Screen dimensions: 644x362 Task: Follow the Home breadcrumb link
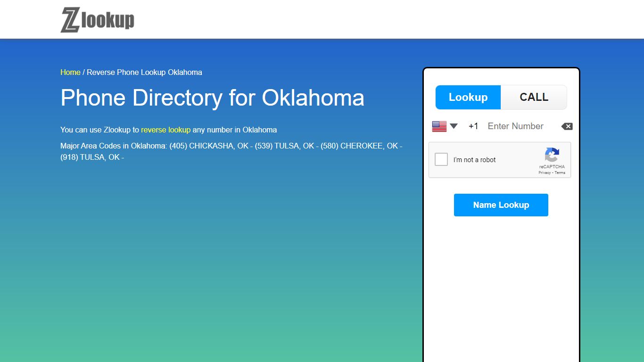click(70, 72)
